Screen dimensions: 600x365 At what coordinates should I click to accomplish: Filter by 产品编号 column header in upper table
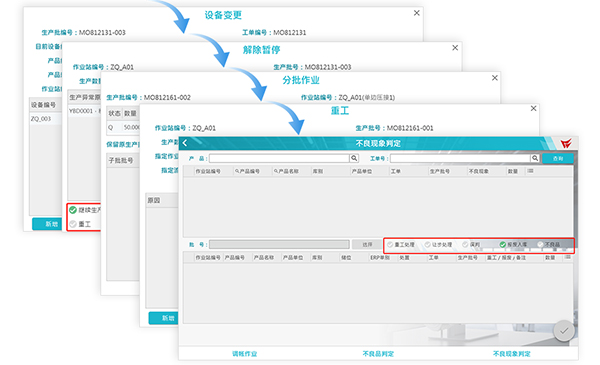248,171
